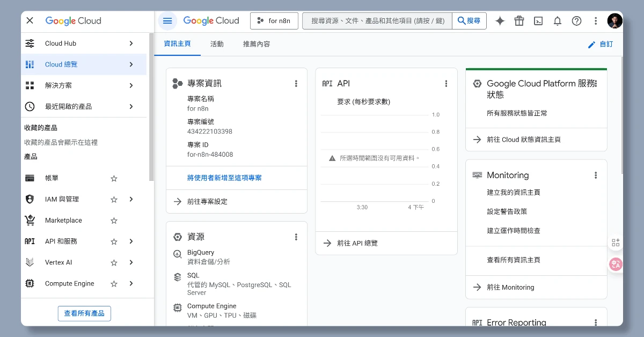Click the Marketplace cart icon
Image resolution: width=644 pixels, height=337 pixels.
[x=30, y=220]
